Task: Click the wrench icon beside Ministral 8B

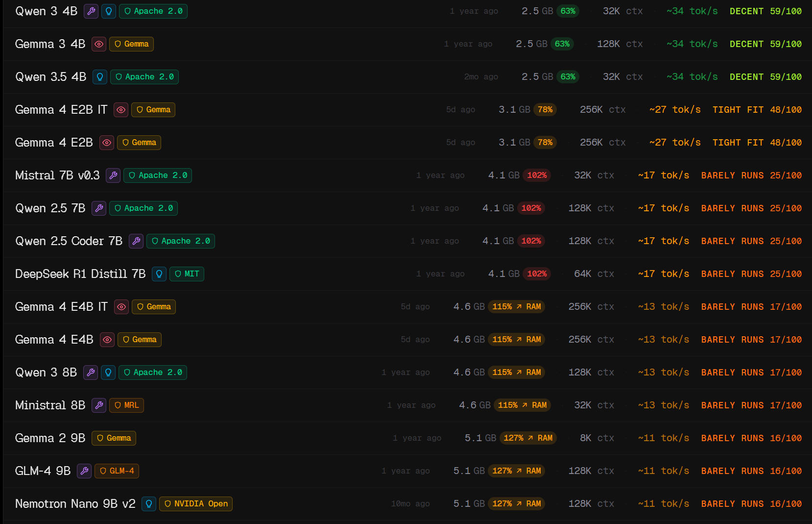Action: tap(99, 405)
